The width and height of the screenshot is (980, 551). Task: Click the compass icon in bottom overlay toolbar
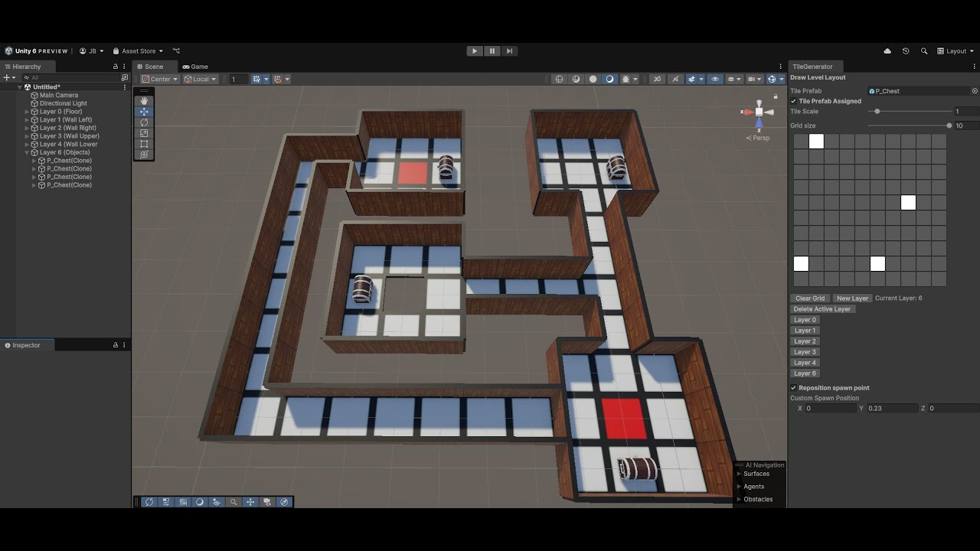tap(284, 502)
